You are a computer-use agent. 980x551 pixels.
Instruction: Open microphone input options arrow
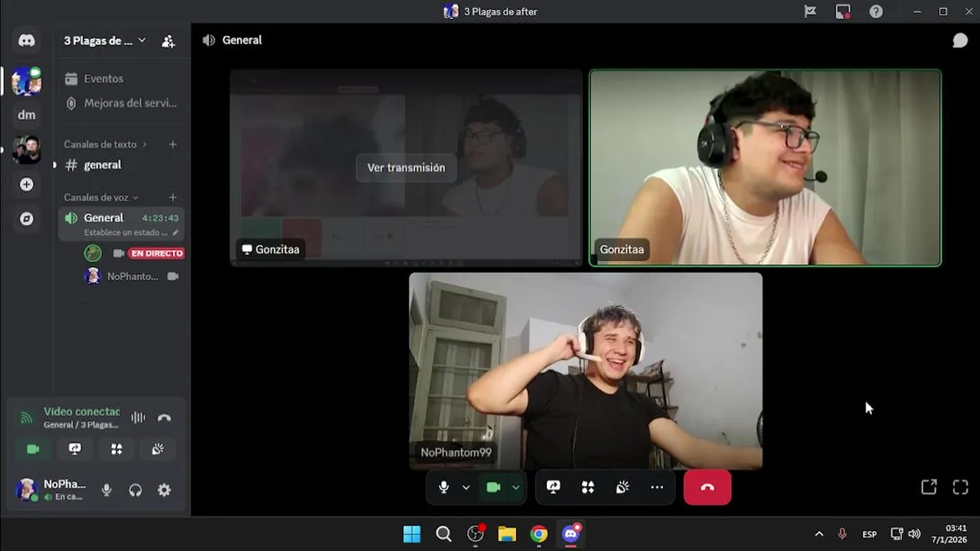click(x=465, y=487)
